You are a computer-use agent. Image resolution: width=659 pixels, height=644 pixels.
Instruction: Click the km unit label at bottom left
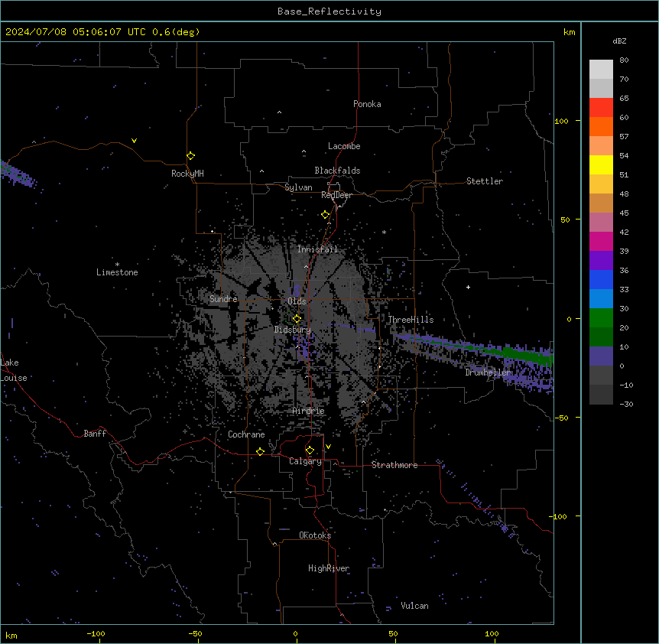(x=11, y=635)
